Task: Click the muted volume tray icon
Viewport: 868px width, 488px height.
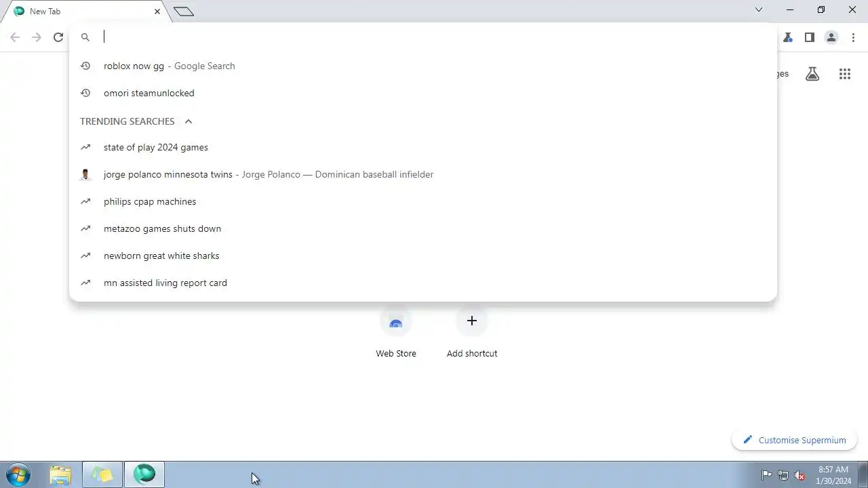Action: coord(800,475)
